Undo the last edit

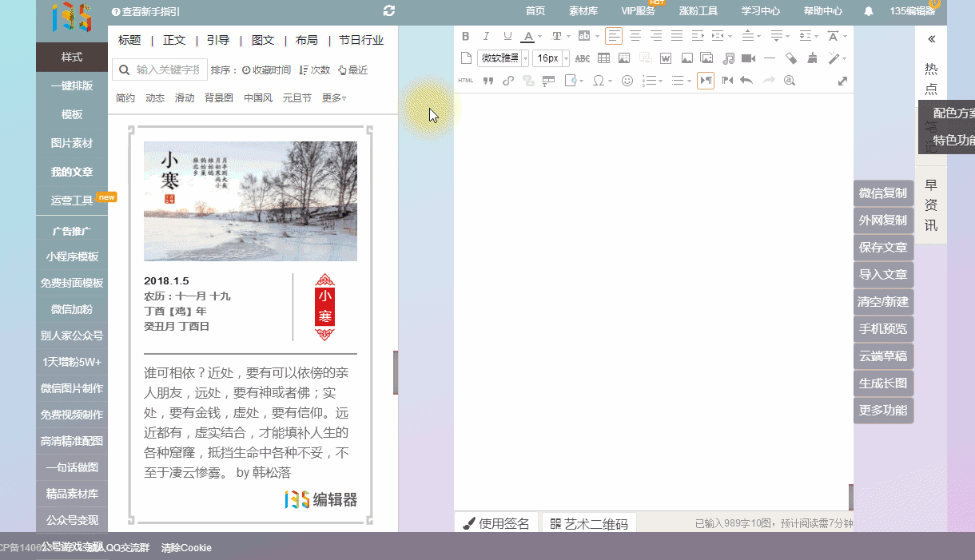click(x=746, y=81)
